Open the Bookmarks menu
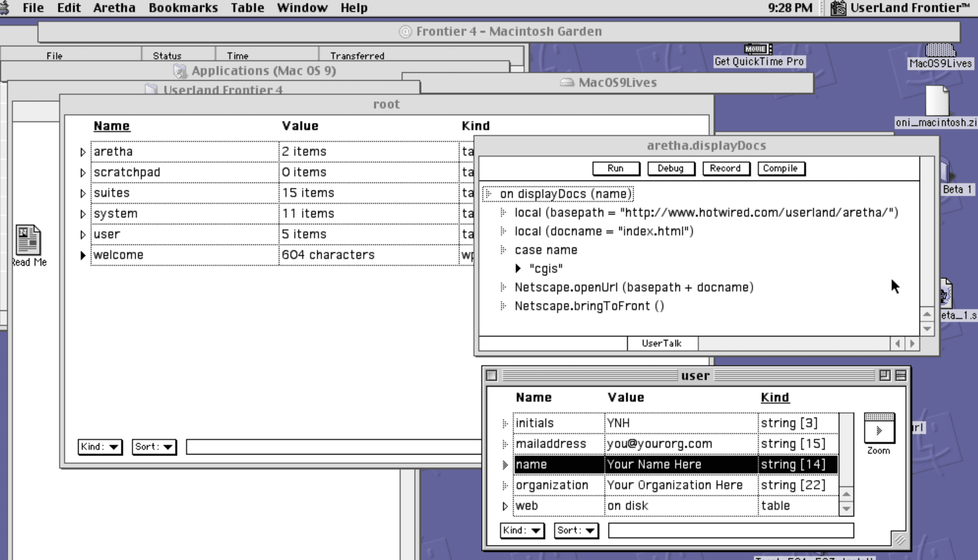Viewport: 978px width, 560px height. pos(183,8)
